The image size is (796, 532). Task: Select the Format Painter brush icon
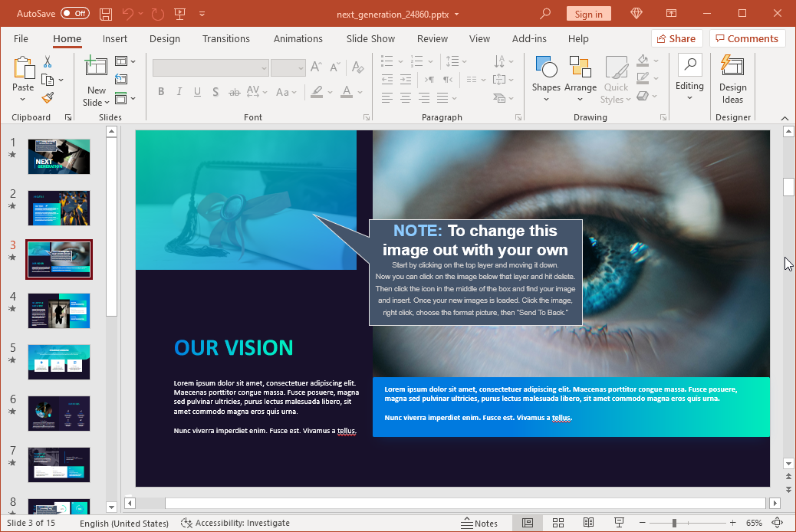click(x=48, y=97)
